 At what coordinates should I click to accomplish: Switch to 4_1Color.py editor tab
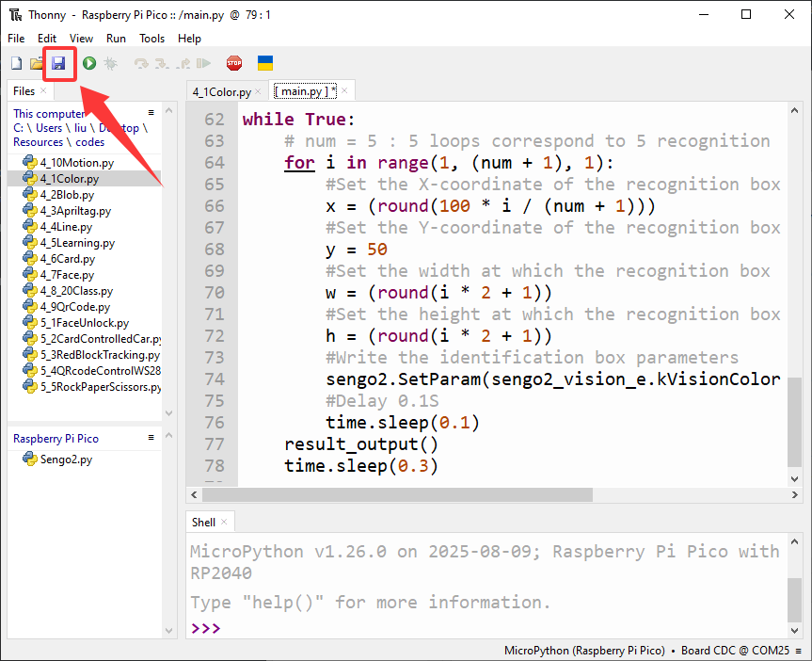click(222, 91)
